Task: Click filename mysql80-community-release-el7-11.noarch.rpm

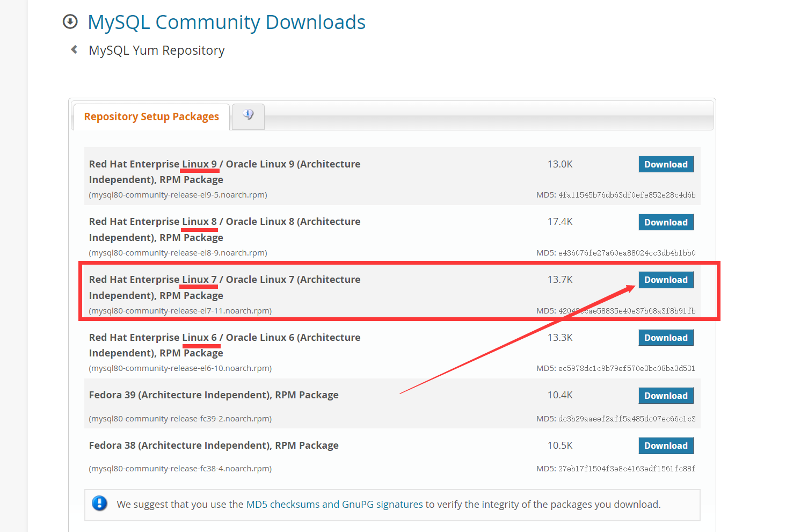Action: [x=180, y=311]
